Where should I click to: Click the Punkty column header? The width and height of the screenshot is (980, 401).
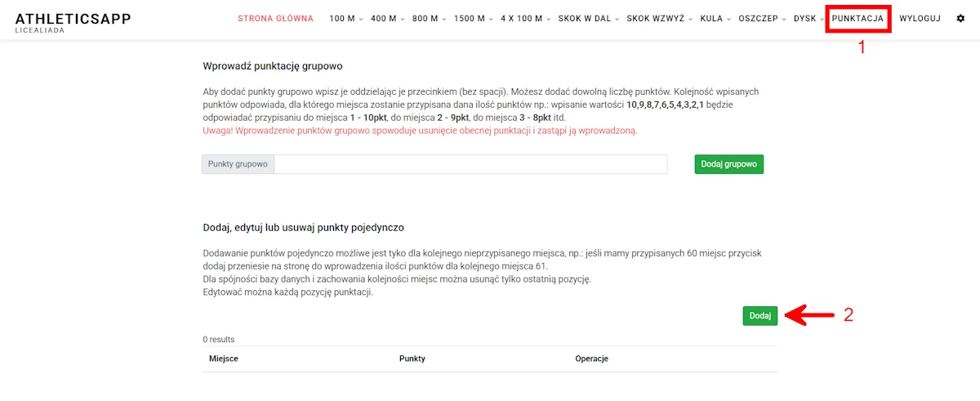[412, 359]
